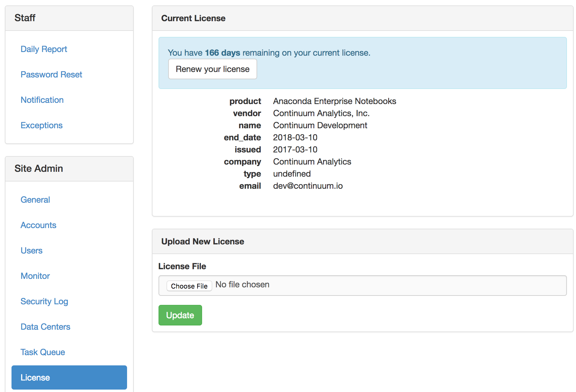
Task: Click name value 'Continuum Development'
Action: (x=320, y=125)
